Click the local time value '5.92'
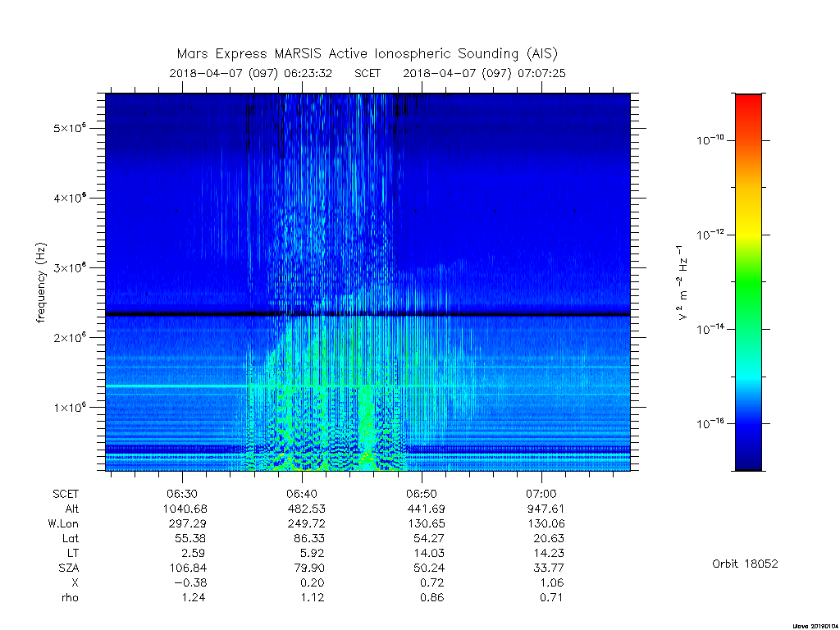This screenshot has height=630, width=840. (x=313, y=554)
